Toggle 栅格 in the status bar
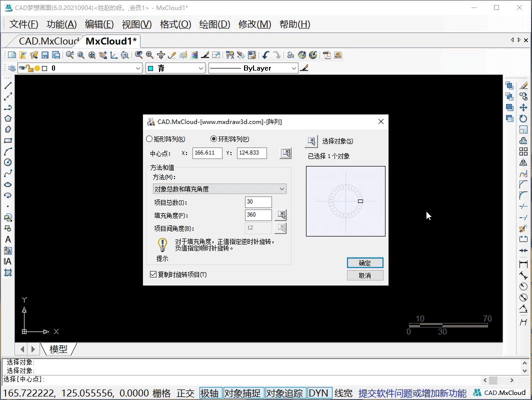 click(x=161, y=393)
